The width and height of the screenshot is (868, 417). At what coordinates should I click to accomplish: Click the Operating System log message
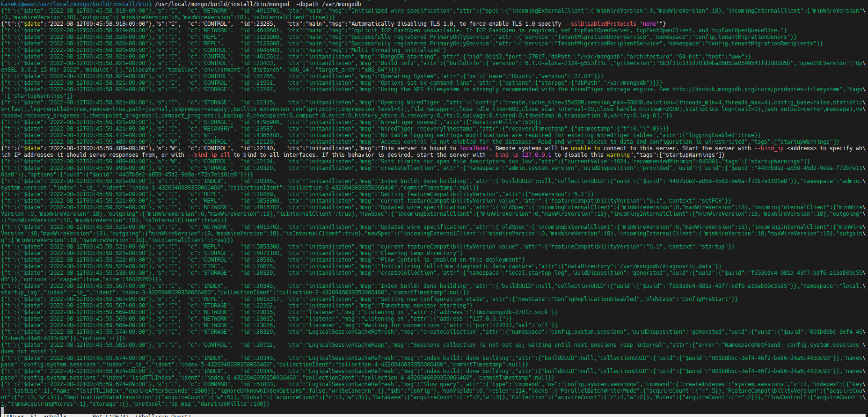pyautogui.click(x=408, y=76)
